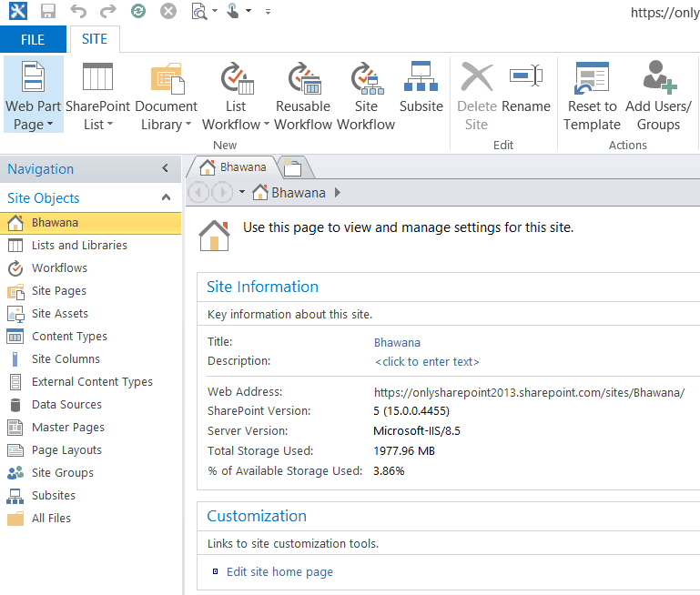700x595 pixels.
Task: Click the Bhawana site title link
Action: 397,343
